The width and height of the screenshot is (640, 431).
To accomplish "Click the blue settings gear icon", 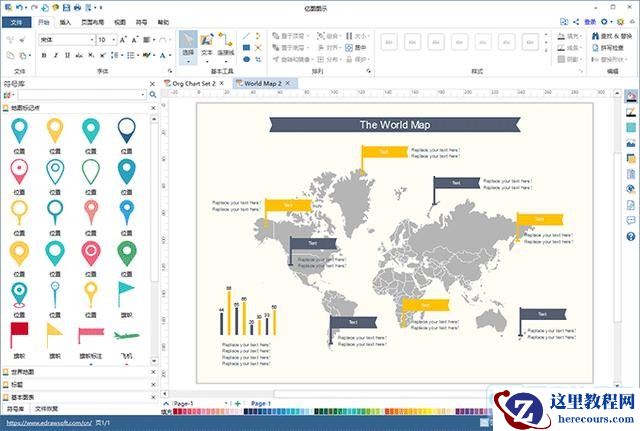I will pyautogui.click(x=604, y=22).
